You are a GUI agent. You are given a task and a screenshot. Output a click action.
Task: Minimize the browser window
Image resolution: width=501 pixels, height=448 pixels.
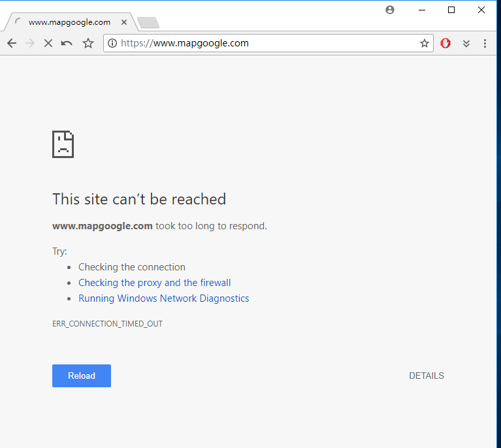[422, 10]
